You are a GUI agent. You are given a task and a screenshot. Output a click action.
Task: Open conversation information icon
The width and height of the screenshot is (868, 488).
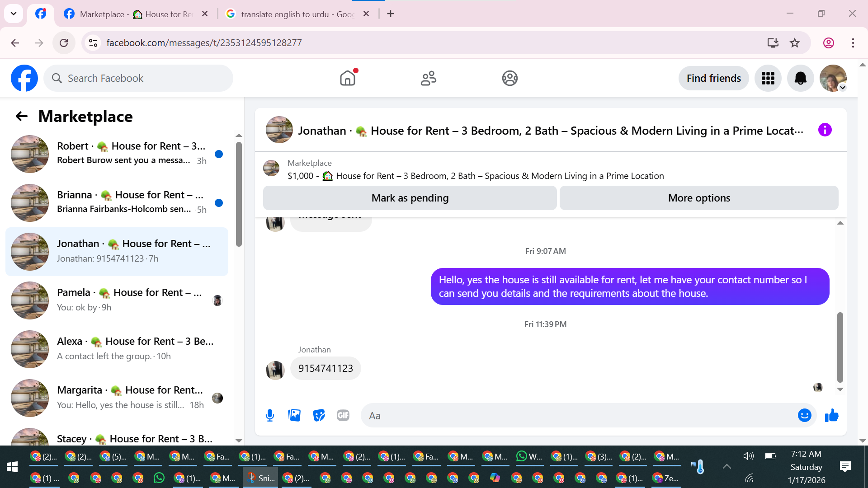825,130
